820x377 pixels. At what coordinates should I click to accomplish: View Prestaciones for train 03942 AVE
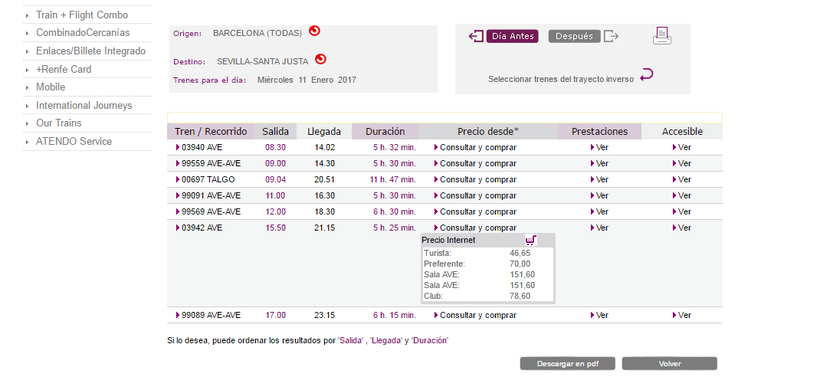(599, 228)
